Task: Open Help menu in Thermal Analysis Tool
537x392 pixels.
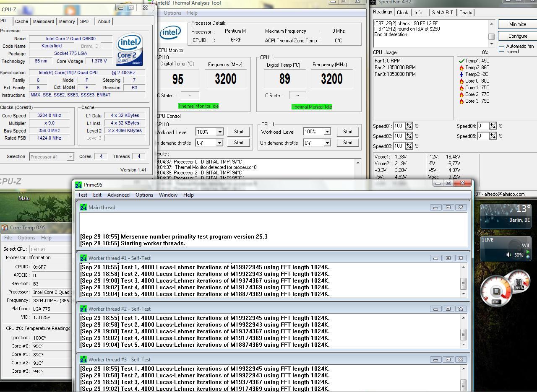Action: click(x=192, y=13)
